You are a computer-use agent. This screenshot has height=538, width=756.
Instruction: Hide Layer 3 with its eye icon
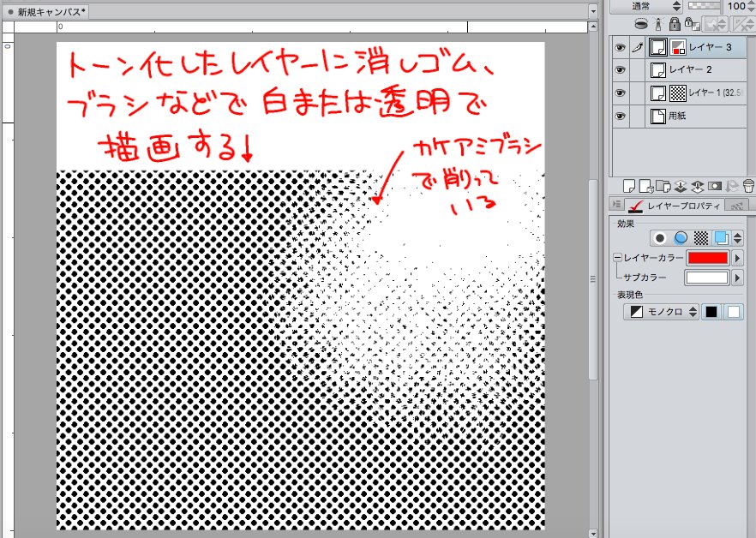[621, 47]
